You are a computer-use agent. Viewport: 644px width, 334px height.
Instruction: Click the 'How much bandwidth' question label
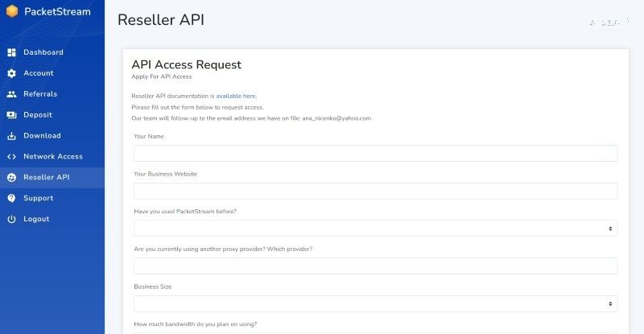196,324
